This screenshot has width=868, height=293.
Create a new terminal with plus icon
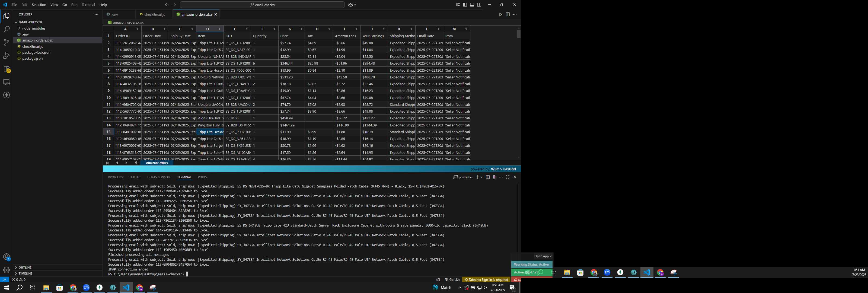[477, 177]
